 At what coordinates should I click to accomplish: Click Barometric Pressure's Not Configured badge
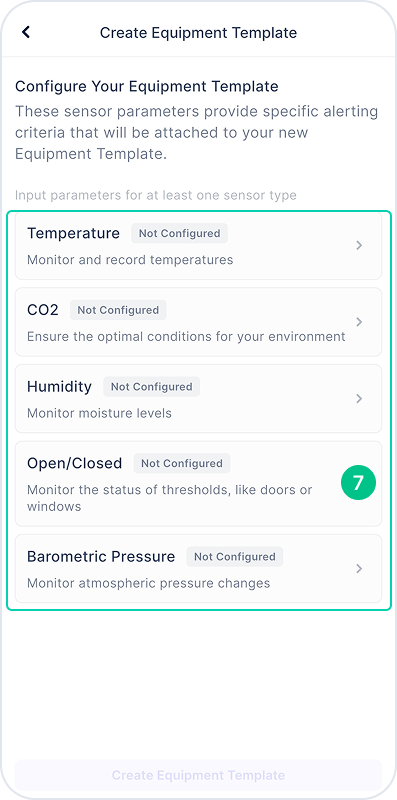(x=235, y=557)
